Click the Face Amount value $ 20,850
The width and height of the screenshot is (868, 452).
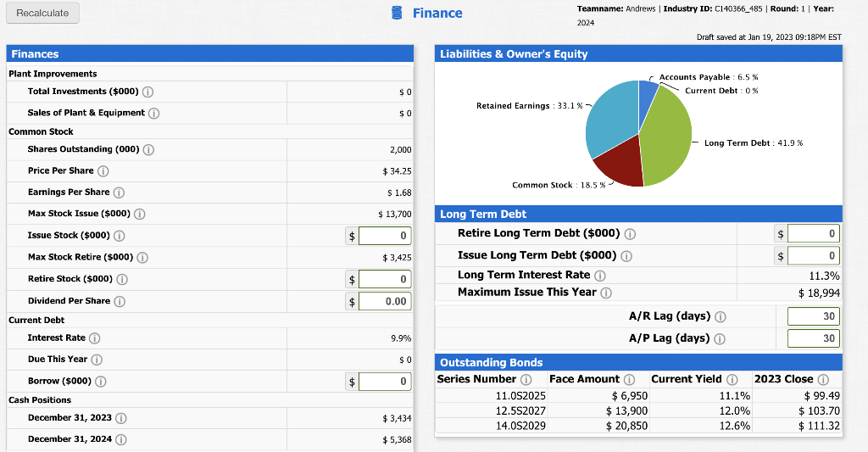626,426
